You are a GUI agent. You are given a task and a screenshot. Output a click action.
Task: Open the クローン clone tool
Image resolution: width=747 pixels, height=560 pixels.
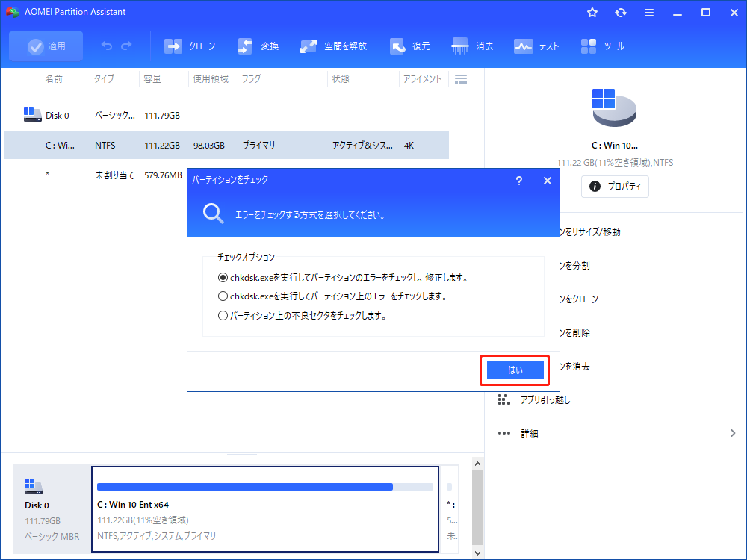[x=190, y=46]
